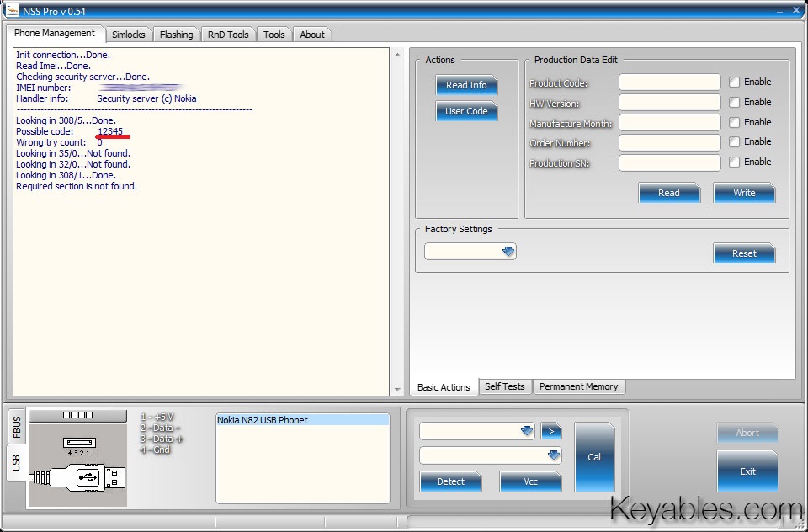Open the About tab
Image resolution: width=808 pixels, height=532 pixels.
(x=312, y=35)
